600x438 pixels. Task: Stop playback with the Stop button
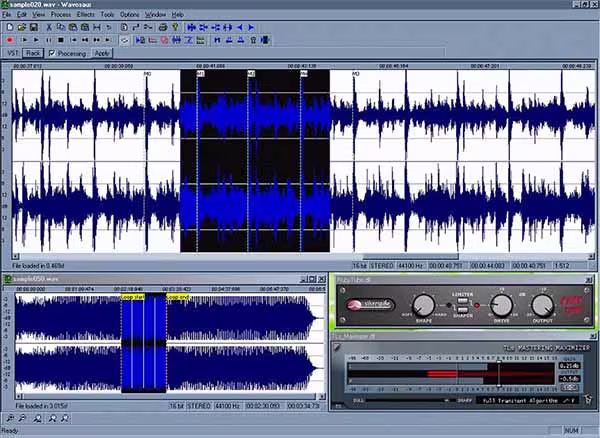click(x=60, y=40)
